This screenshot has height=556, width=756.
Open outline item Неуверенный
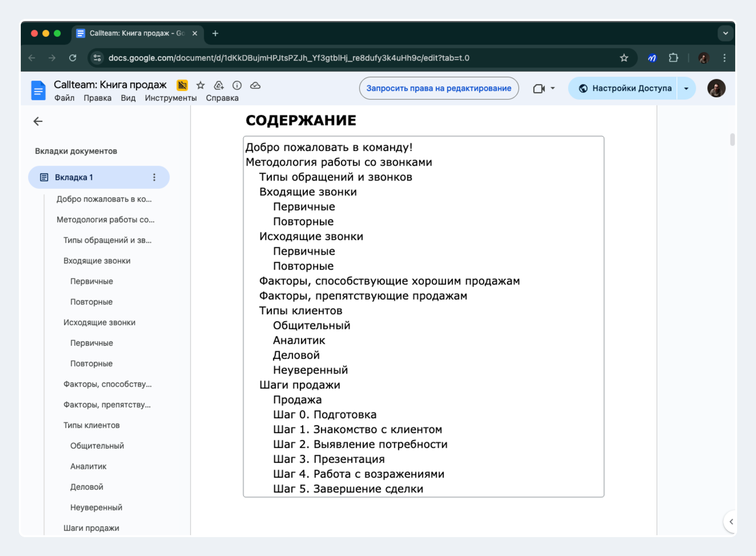click(96, 507)
